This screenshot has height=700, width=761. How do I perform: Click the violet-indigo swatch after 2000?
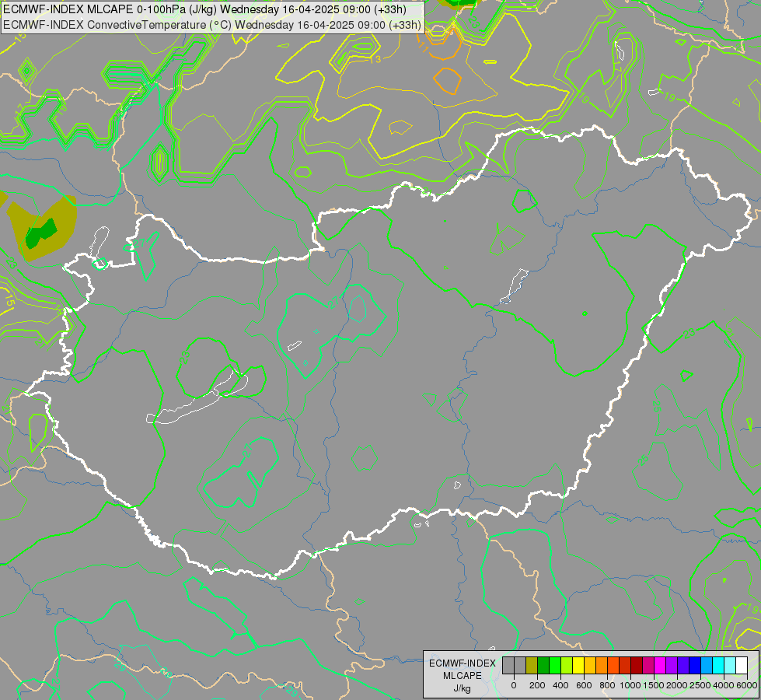pyautogui.click(x=682, y=666)
